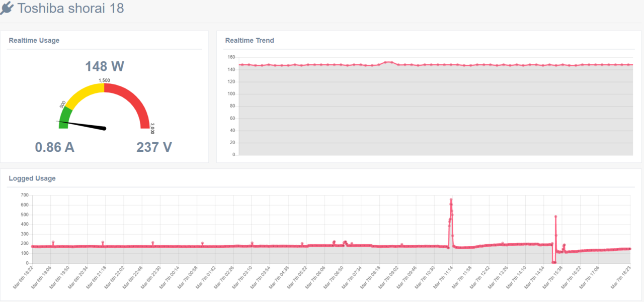This screenshot has height=302, width=644.
Task: Click the "500" label on Logged Usage axis
Action: pyautogui.click(x=25, y=215)
